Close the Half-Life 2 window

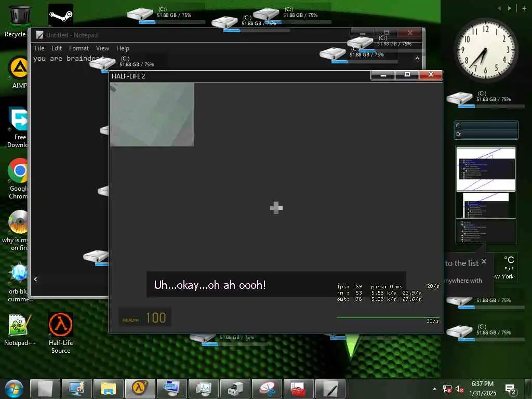(x=431, y=75)
